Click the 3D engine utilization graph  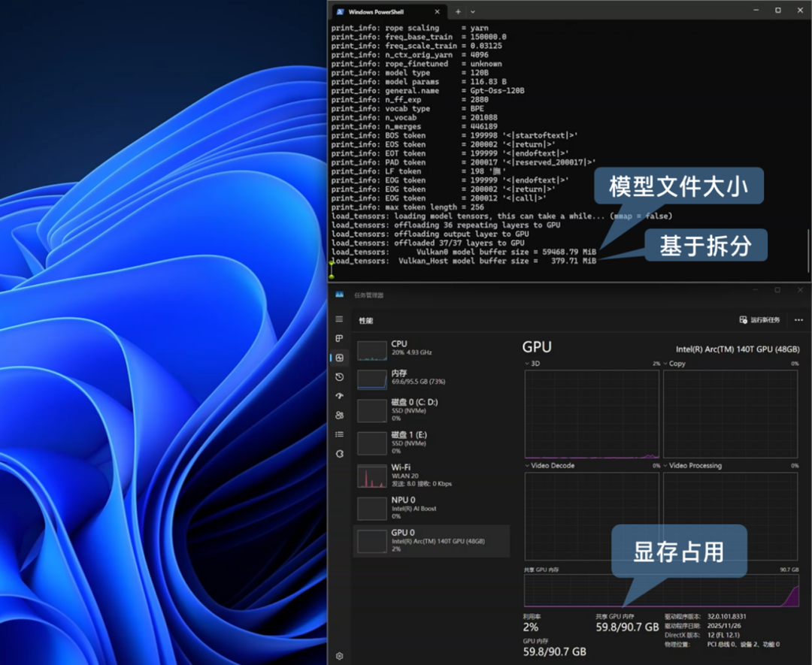[x=592, y=415]
